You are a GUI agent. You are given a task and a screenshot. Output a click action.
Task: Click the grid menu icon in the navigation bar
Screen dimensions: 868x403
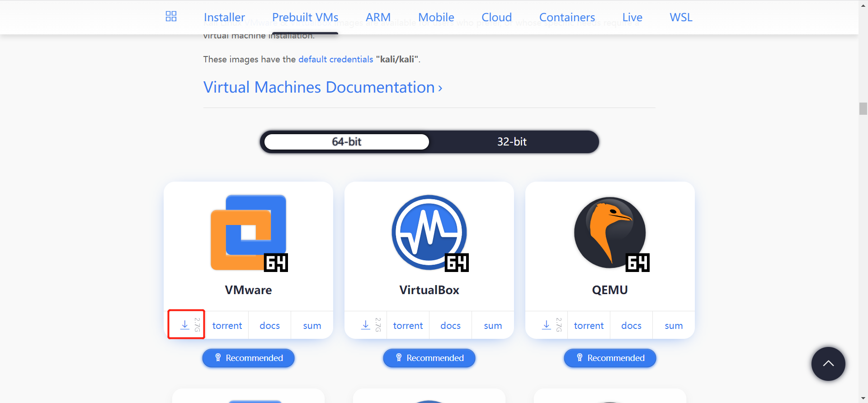[171, 17]
